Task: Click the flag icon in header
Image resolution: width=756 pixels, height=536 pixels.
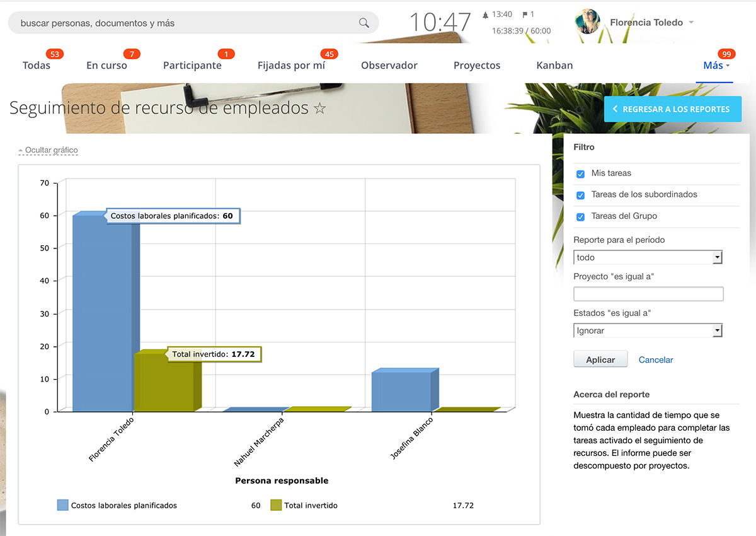Action: [524, 15]
